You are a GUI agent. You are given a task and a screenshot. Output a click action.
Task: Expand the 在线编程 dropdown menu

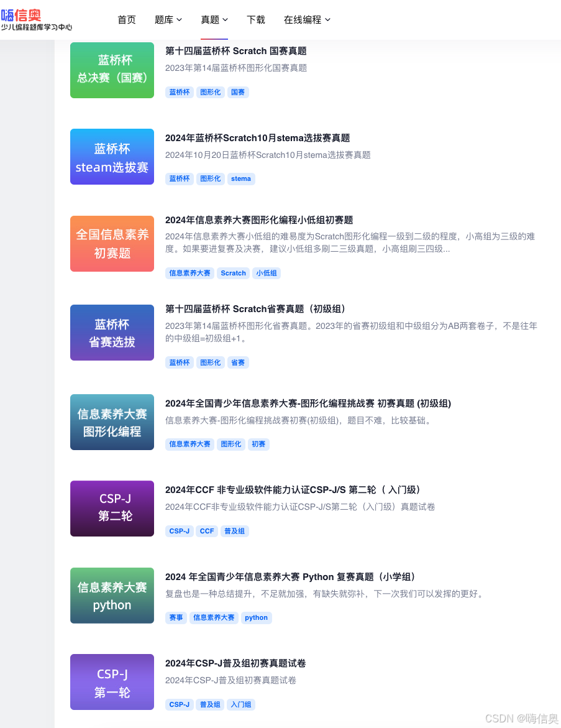coord(307,19)
